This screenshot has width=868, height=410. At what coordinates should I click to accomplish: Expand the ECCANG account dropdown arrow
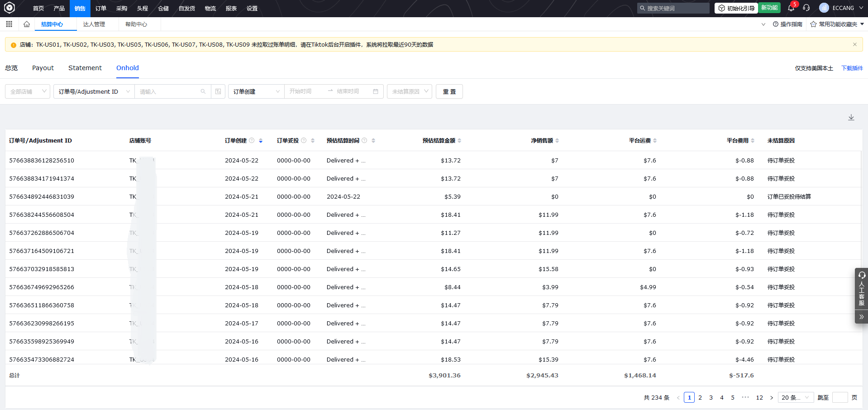tap(861, 8)
